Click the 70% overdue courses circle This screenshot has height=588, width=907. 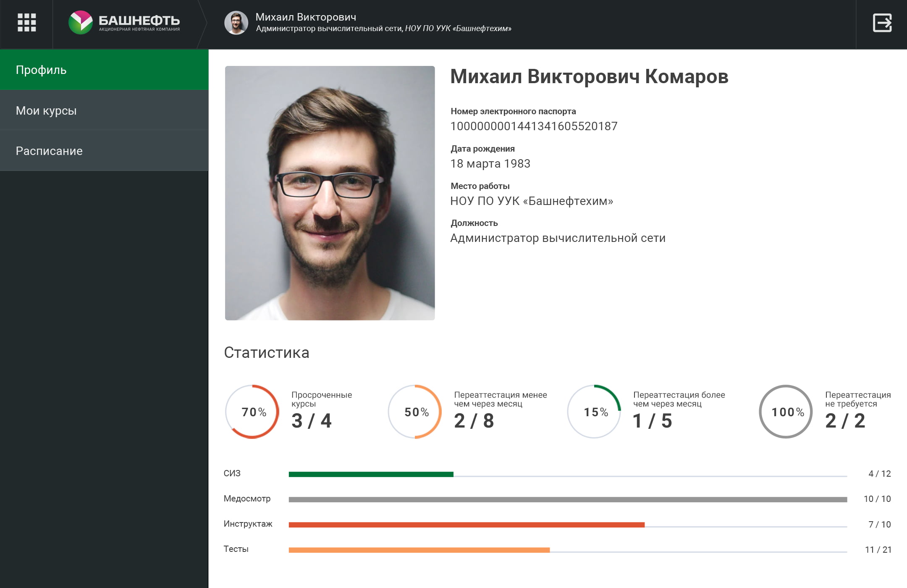253,412
